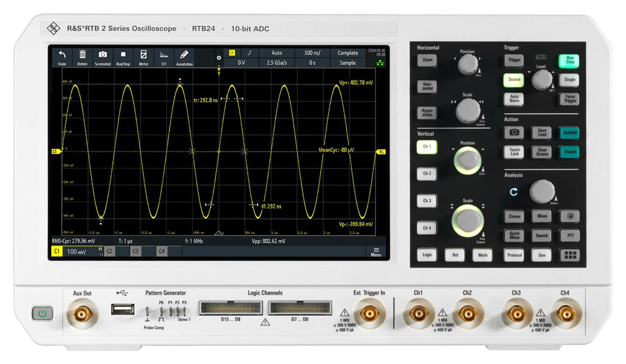626x364 pixels.
Task: Open the Auto trigger mode selector
Action: pyautogui.click(x=277, y=53)
